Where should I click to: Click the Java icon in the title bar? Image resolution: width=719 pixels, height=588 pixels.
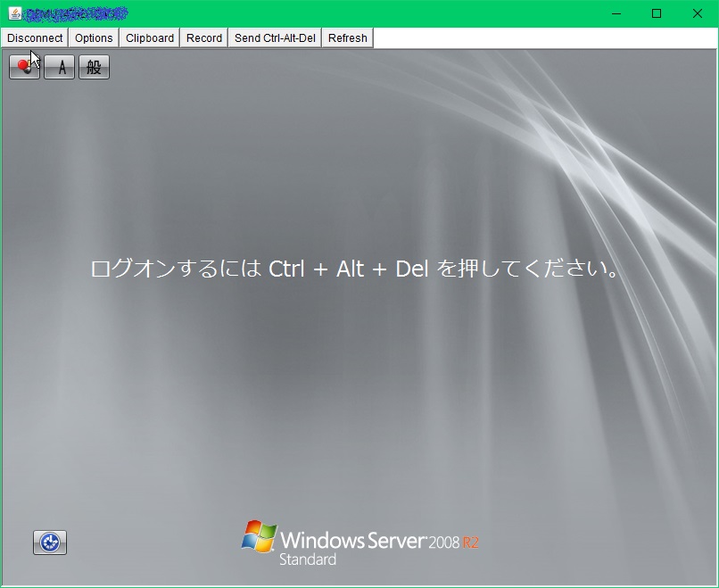pyautogui.click(x=14, y=13)
